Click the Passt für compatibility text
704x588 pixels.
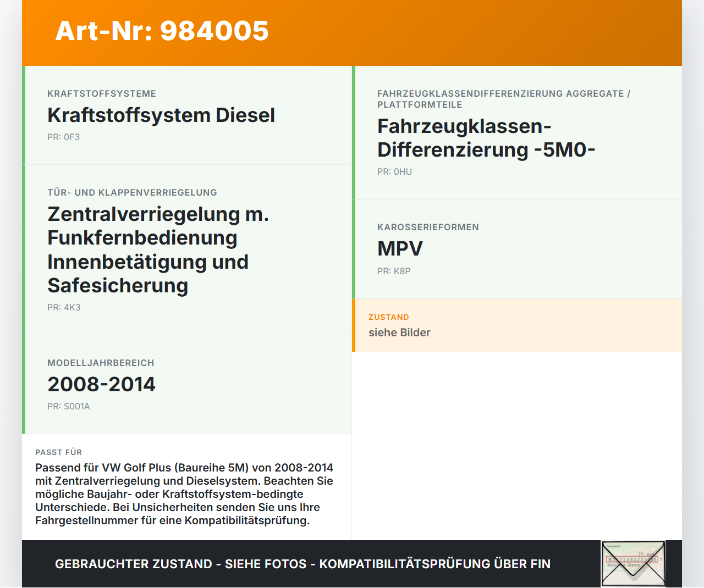(185, 493)
